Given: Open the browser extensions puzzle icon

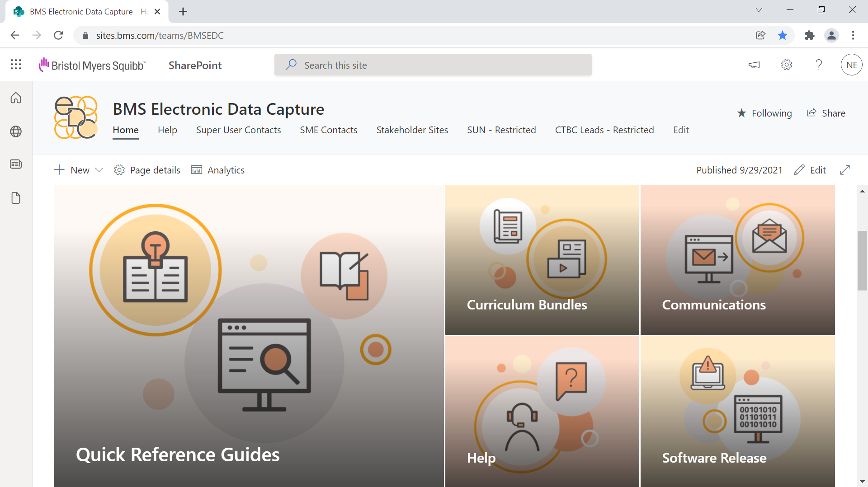Looking at the screenshot, I should point(810,35).
